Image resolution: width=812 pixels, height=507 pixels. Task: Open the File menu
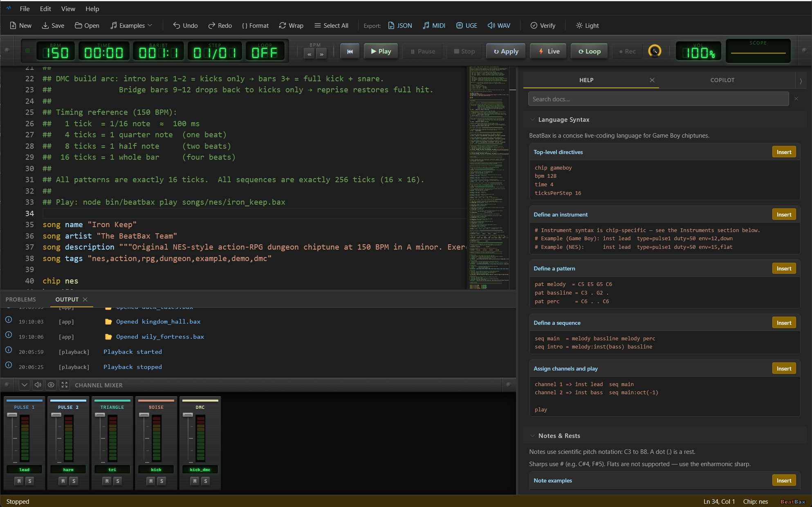pos(25,9)
